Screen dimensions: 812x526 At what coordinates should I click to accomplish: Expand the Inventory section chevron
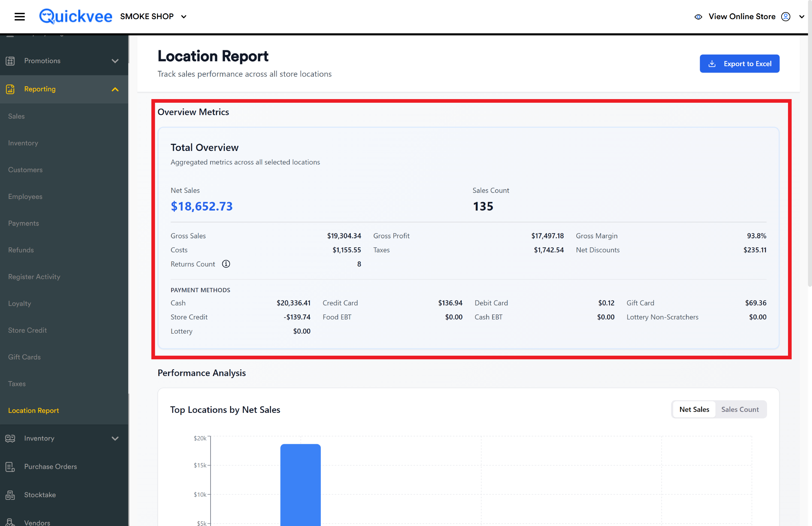(x=115, y=438)
